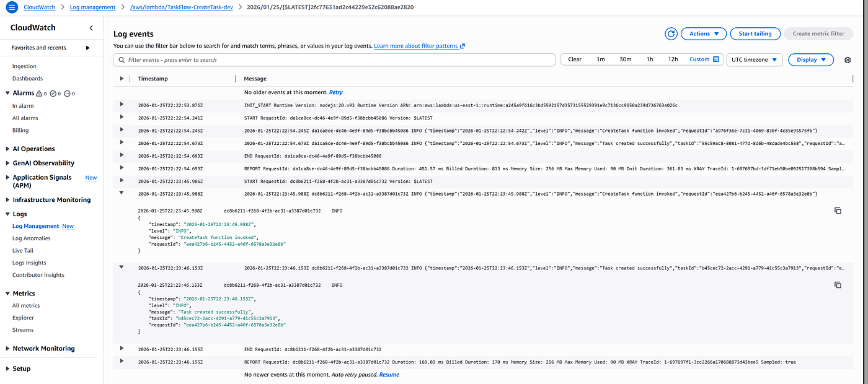The width and height of the screenshot is (868, 384).
Task: Go to CloudWatch breadcrumb
Action: pyautogui.click(x=39, y=7)
